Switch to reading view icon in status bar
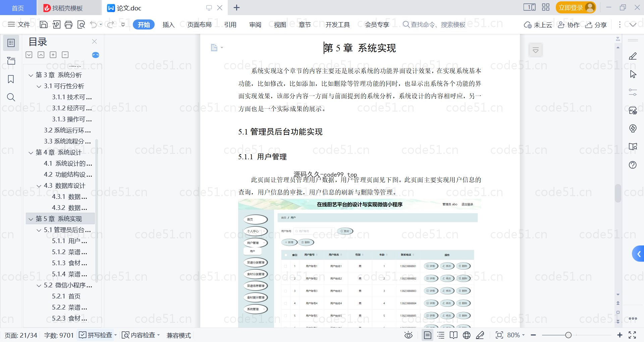 [453, 335]
